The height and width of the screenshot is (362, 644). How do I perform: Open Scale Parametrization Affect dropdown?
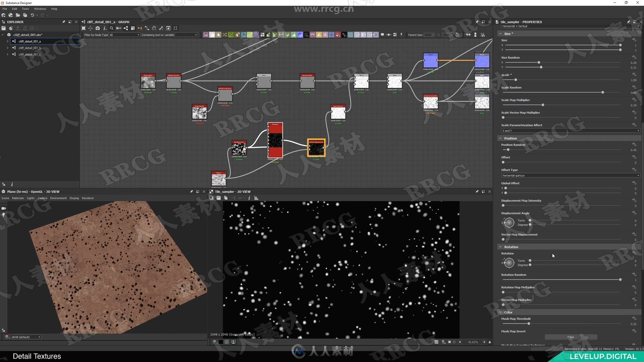point(571,130)
